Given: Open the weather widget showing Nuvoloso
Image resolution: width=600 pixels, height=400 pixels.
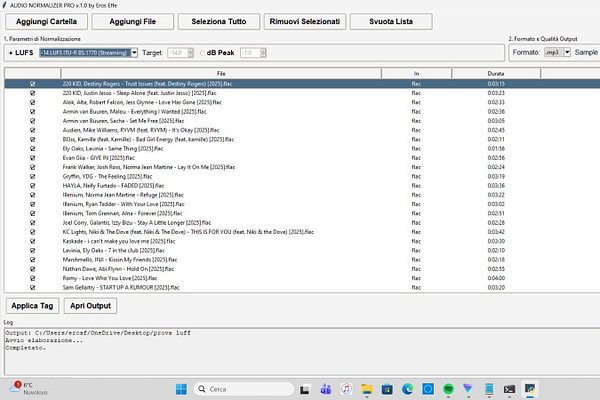Looking at the screenshot, I should (28, 389).
